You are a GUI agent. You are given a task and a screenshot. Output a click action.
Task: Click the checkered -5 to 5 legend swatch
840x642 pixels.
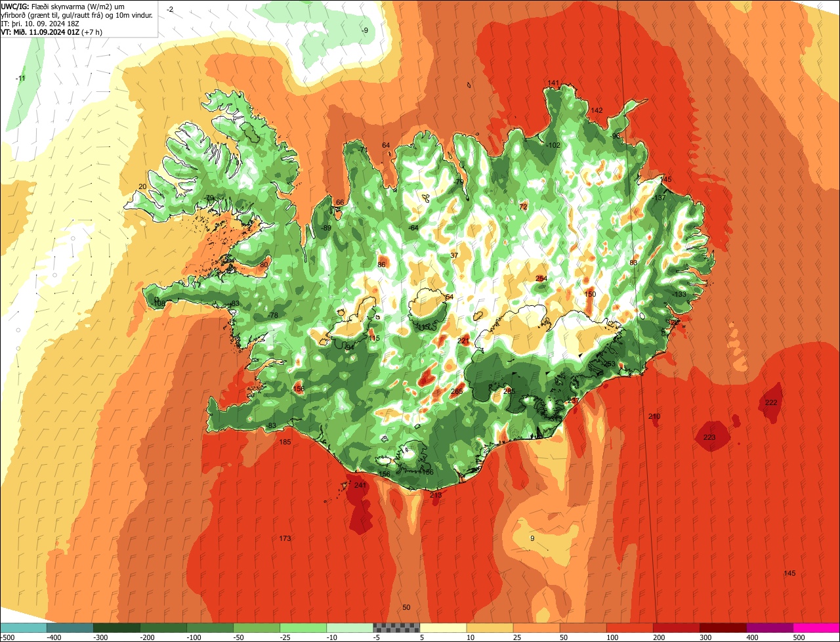(396, 628)
